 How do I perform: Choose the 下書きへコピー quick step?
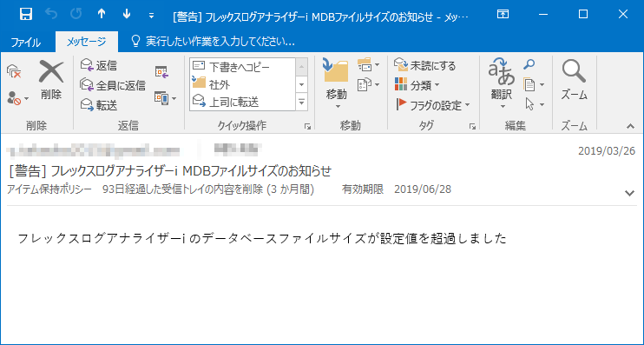(x=243, y=66)
